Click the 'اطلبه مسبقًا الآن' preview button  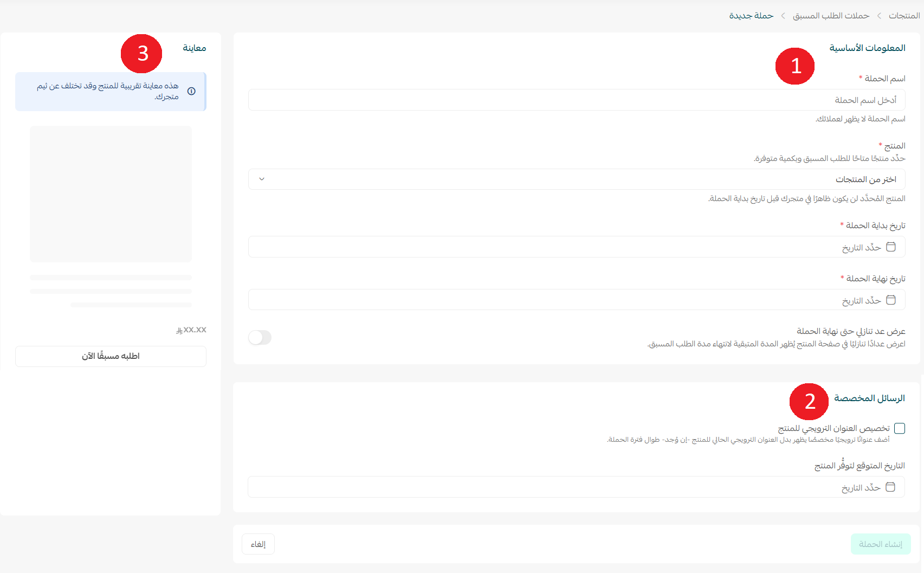click(x=111, y=356)
